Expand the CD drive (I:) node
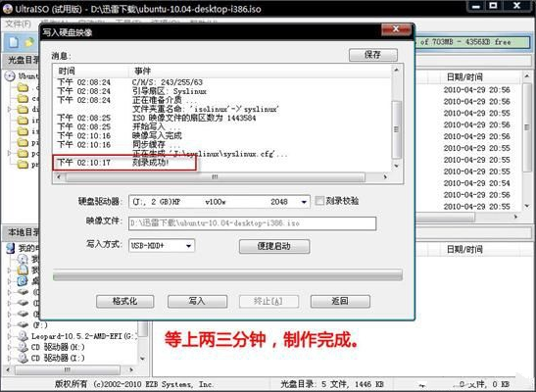The image size is (536, 392). [10, 358]
